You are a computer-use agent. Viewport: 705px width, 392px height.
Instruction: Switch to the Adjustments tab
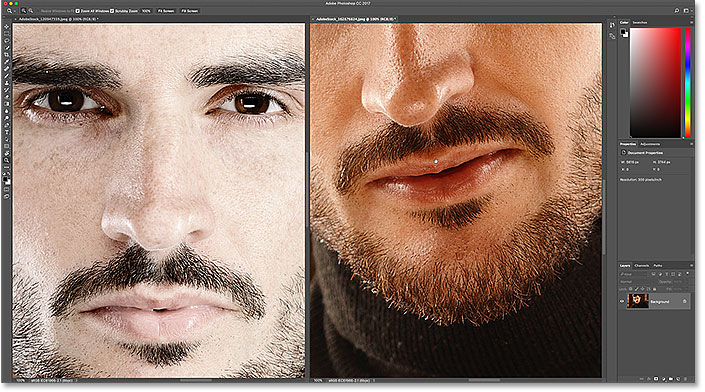click(650, 144)
